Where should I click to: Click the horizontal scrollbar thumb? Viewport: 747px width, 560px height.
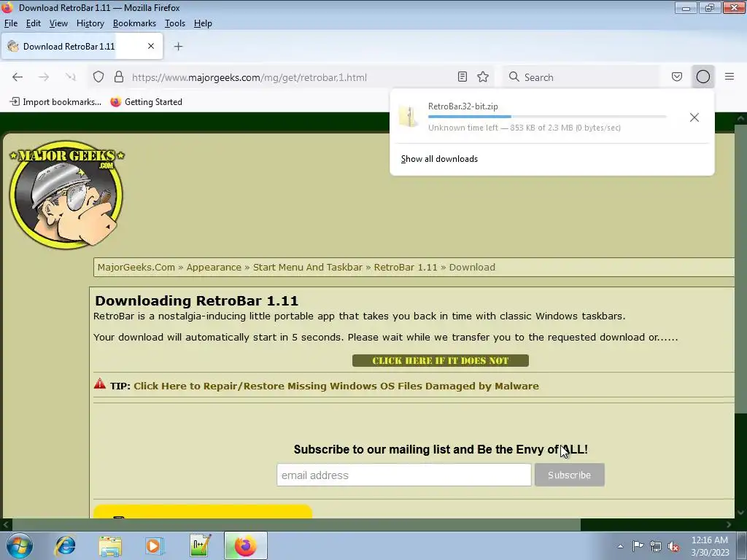[296, 524]
